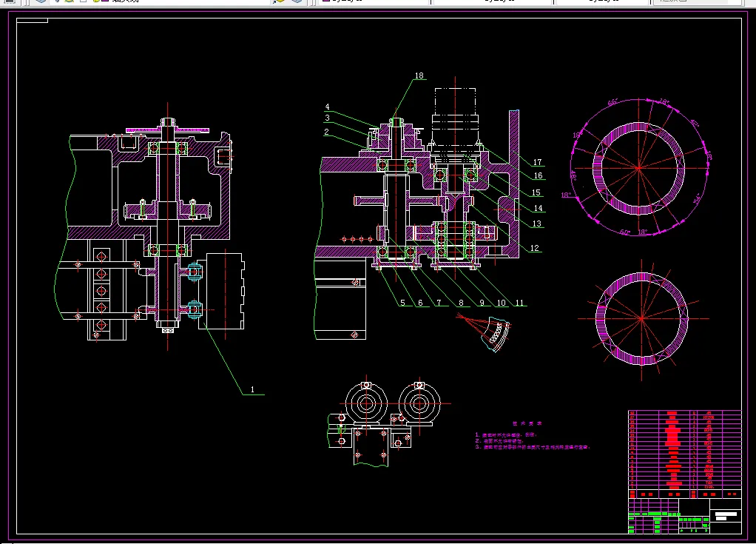Select technical note line 3

click(x=533, y=447)
